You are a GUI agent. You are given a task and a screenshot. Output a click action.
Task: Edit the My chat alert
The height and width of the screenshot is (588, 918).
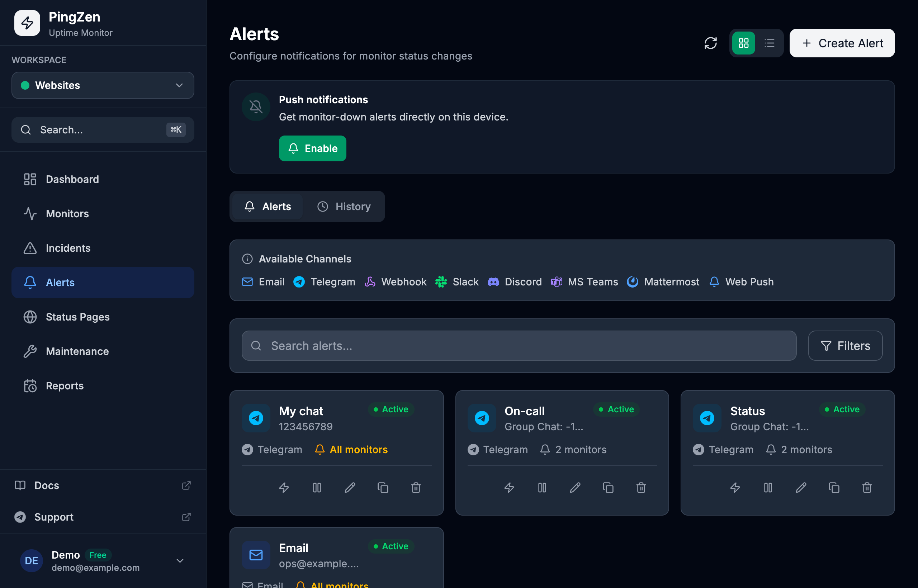(x=350, y=488)
